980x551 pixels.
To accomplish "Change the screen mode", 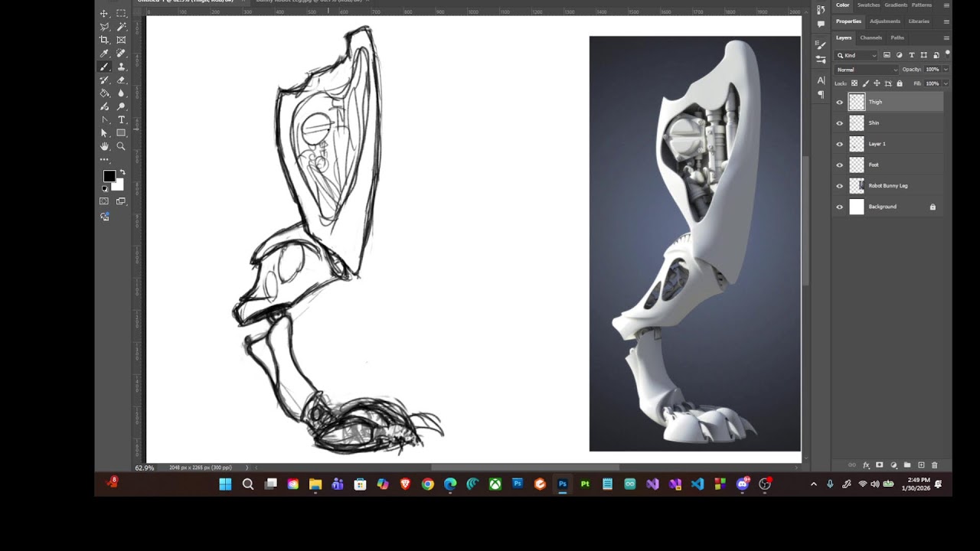I will (121, 201).
